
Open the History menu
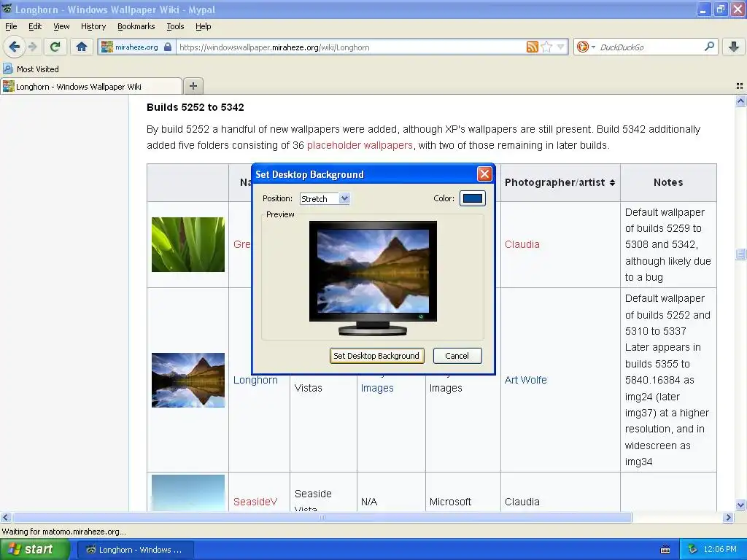[x=93, y=27]
